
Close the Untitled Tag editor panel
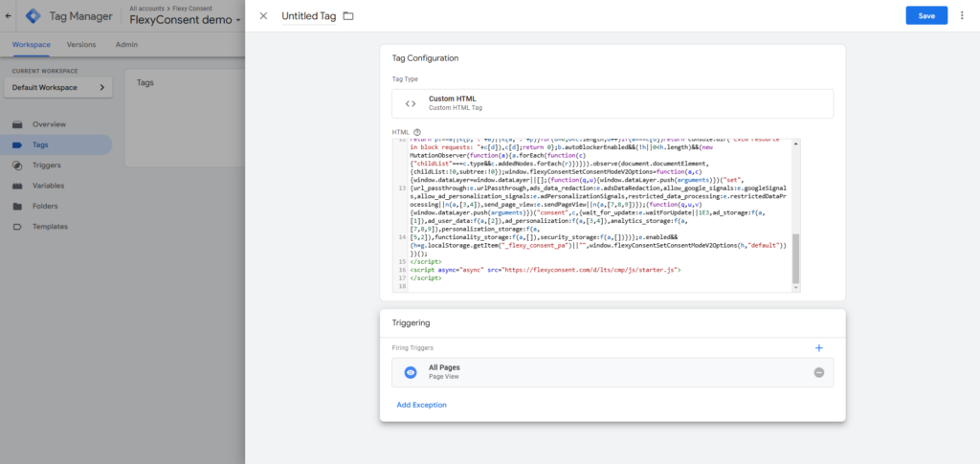click(263, 16)
